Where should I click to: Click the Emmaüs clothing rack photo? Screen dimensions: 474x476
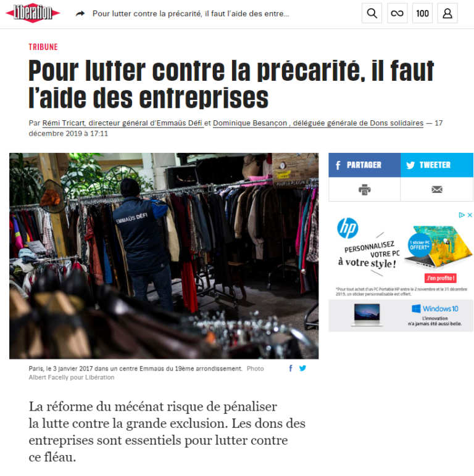[164, 256]
